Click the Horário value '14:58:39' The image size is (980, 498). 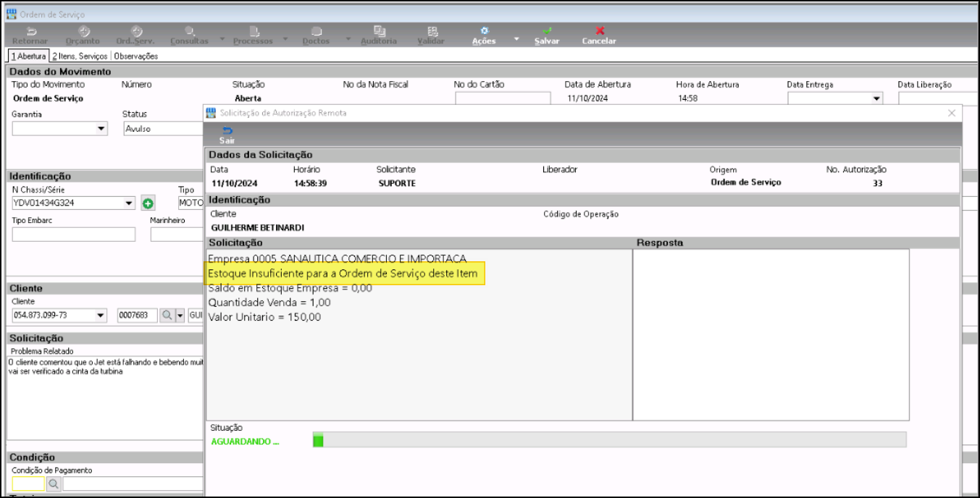[310, 183]
